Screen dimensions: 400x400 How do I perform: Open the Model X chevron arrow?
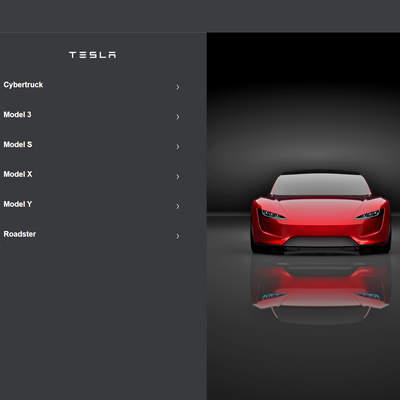click(178, 176)
